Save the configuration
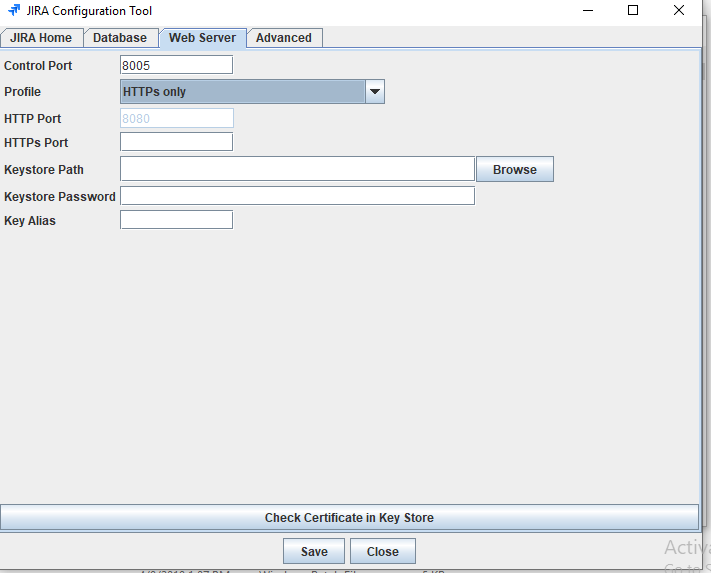The width and height of the screenshot is (711, 573). (x=314, y=551)
